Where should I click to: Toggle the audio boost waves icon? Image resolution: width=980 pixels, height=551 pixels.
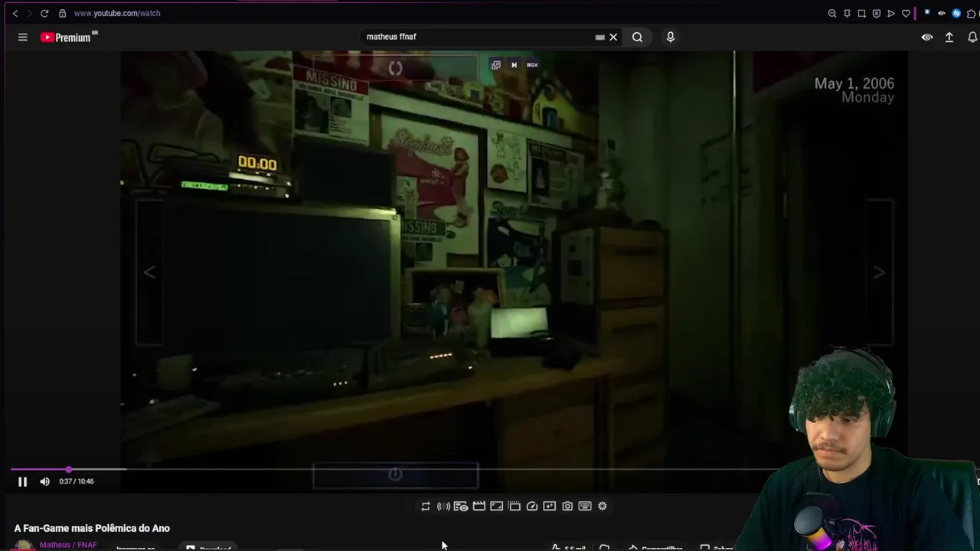click(443, 506)
